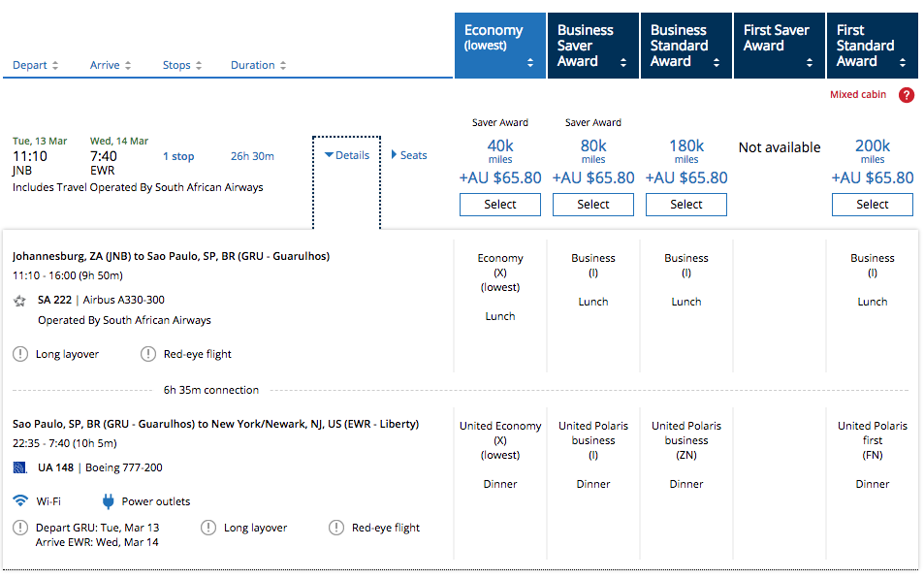Image resolution: width=924 pixels, height=579 pixels.
Task: Click Select under 80k miles Business Saver fare
Action: 592,205
